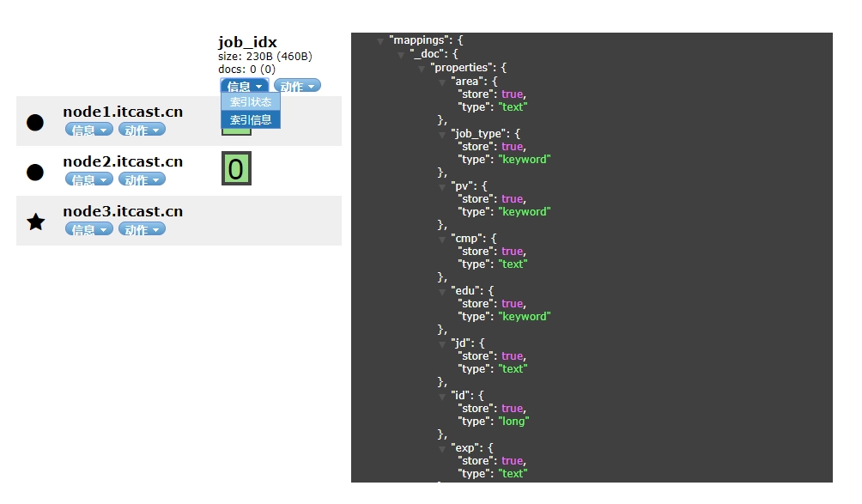This screenshot has width=862, height=504.
Task: Collapse the "id" field triangle
Action: pos(442,397)
